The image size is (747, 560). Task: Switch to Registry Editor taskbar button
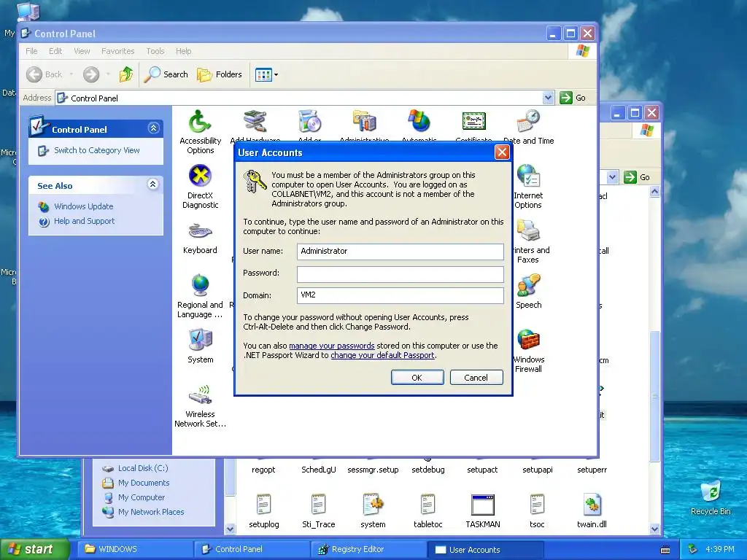(368, 550)
